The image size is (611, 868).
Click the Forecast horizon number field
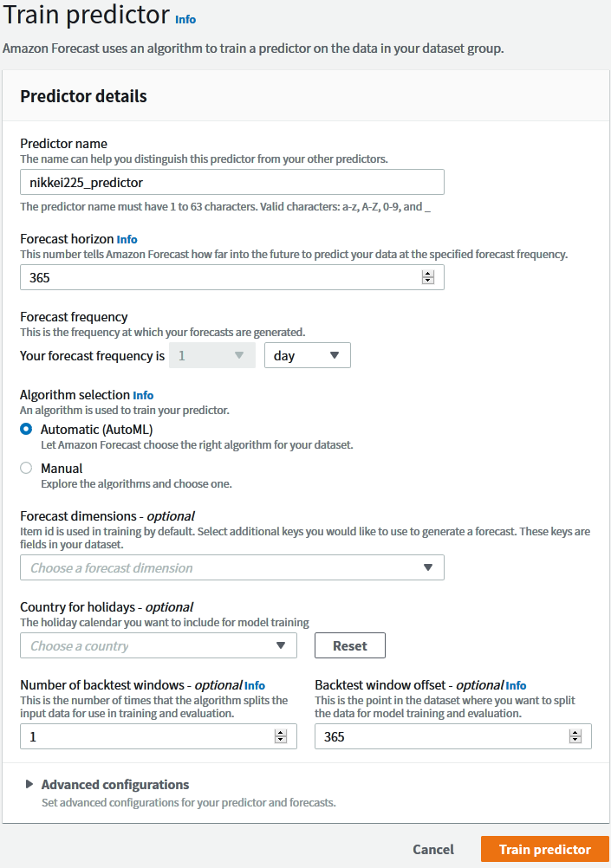click(217, 277)
